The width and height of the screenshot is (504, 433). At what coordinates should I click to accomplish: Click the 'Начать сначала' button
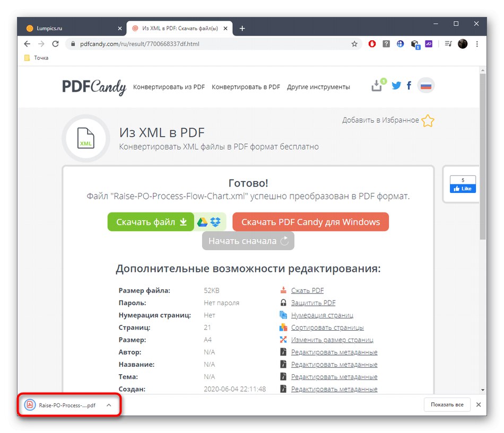click(248, 241)
